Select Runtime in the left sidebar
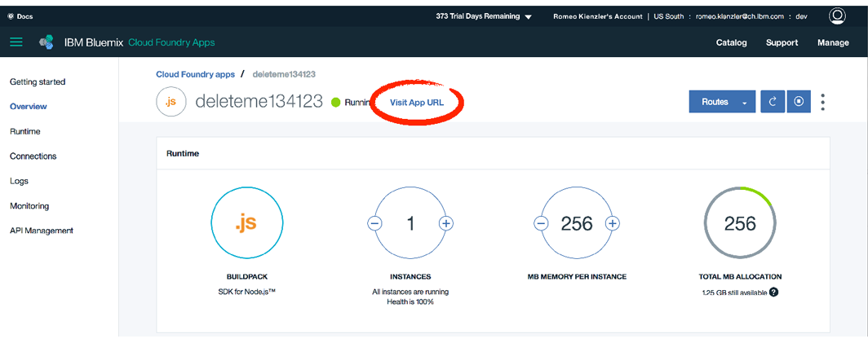The image size is (868, 343). click(x=25, y=131)
